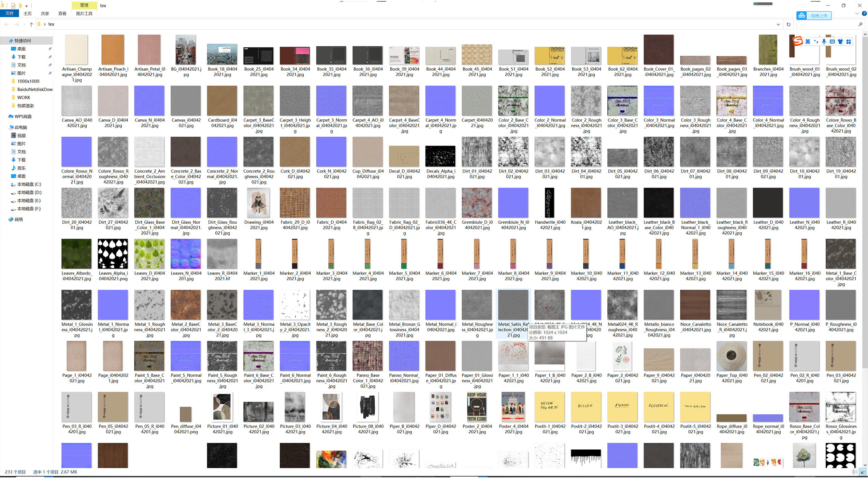
Task: Click the search magnifier icon
Action: tap(860, 24)
